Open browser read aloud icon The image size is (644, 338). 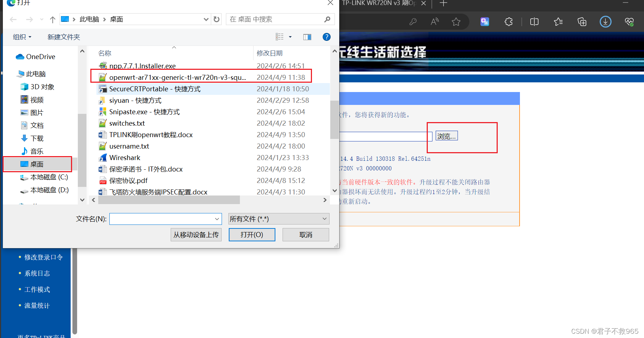(x=435, y=22)
